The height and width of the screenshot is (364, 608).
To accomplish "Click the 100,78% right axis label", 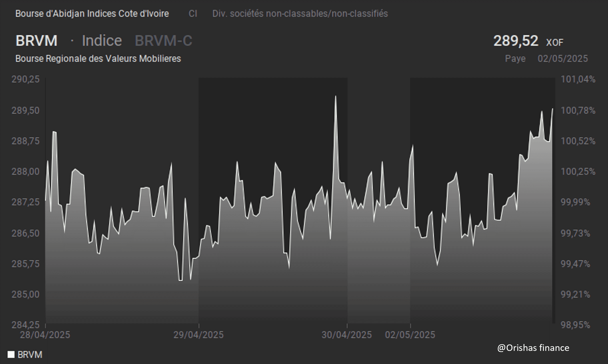I will [578, 110].
